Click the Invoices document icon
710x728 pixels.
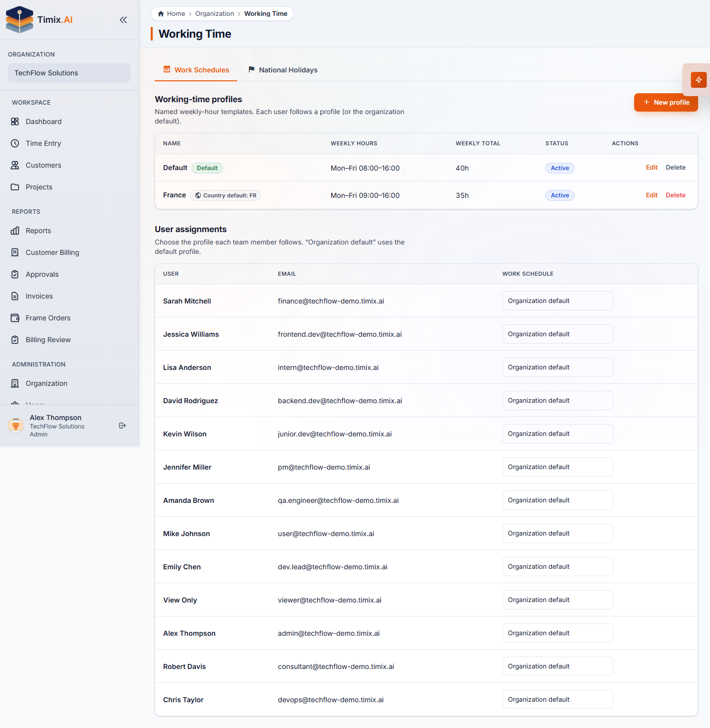15,296
